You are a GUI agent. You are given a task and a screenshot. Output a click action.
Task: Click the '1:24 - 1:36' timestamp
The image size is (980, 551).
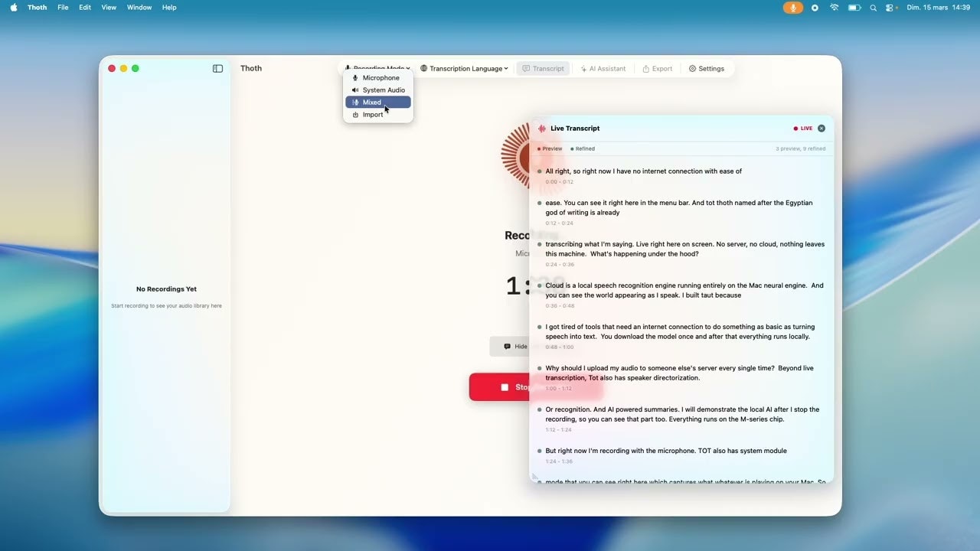559,461
